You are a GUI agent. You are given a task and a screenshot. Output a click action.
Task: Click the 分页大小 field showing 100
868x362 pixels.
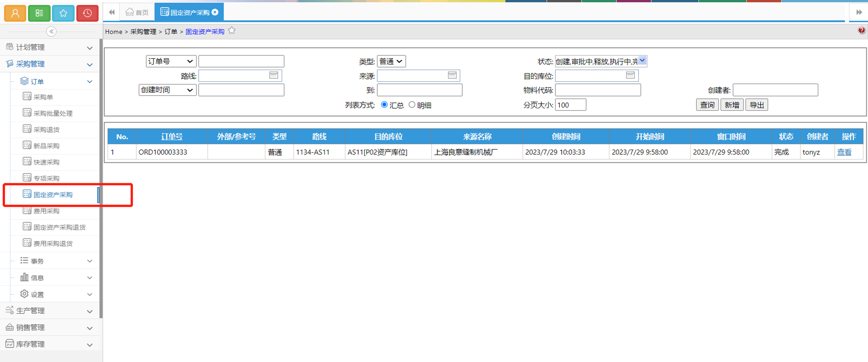tap(571, 105)
